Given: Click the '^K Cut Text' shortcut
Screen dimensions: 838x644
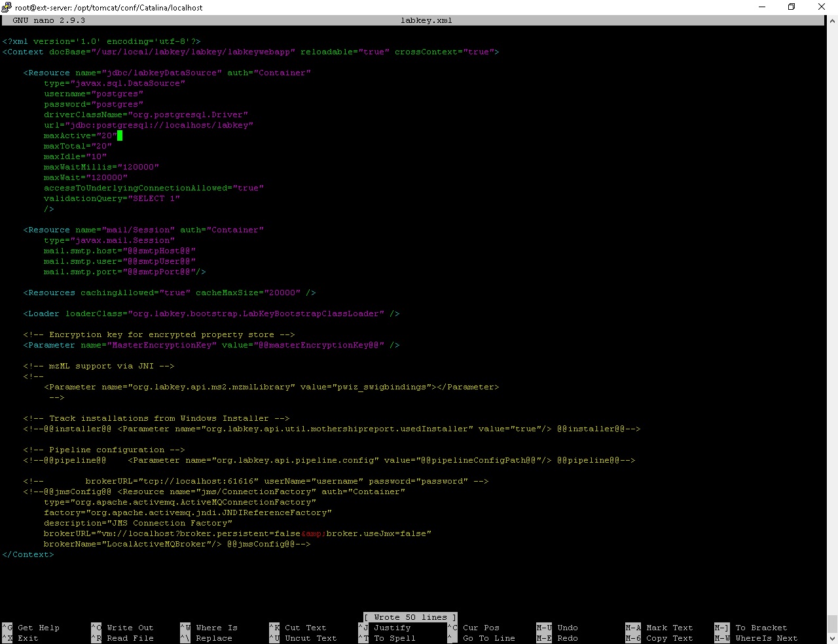Looking at the screenshot, I should point(298,628).
